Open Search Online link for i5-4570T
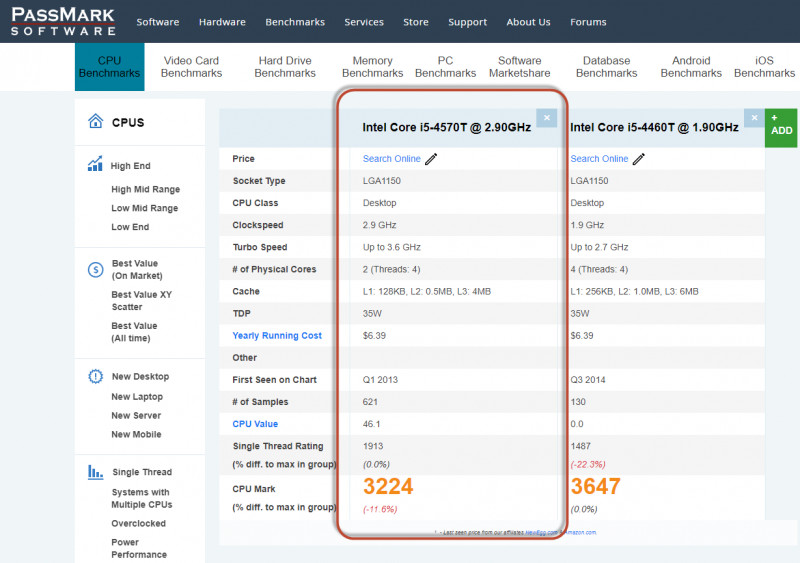 pos(392,159)
